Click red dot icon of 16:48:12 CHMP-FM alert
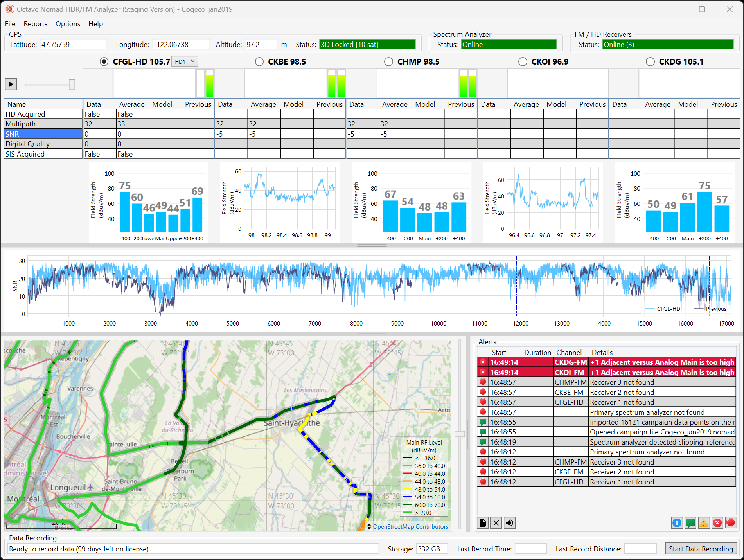Viewport: 744px width, 560px height. pyautogui.click(x=483, y=462)
